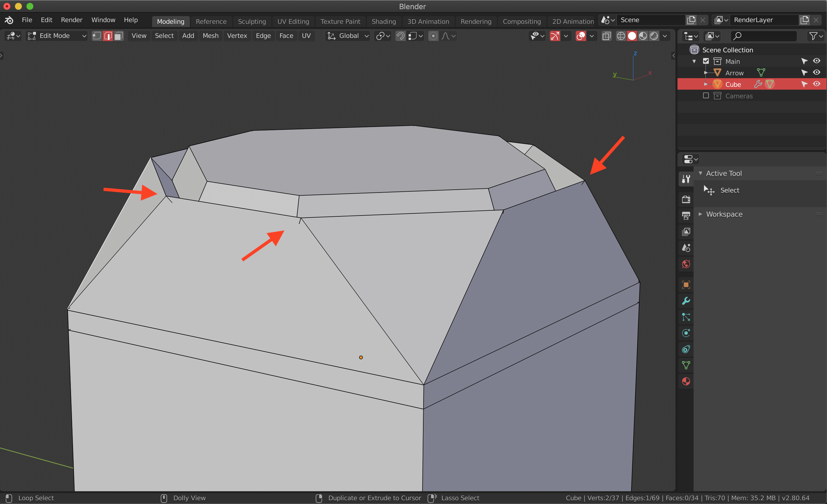Open Output properties tab
This screenshot has height=504, width=827.
[x=686, y=215]
